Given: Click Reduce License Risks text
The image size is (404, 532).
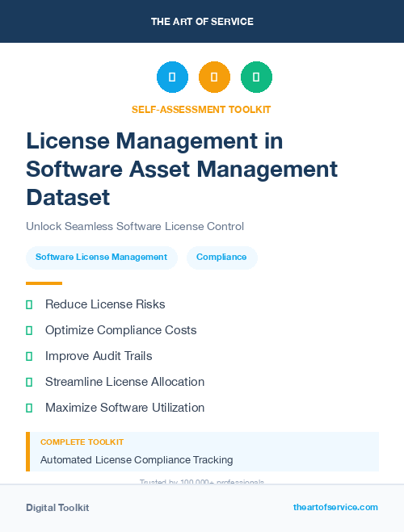Looking at the screenshot, I should click(105, 304).
